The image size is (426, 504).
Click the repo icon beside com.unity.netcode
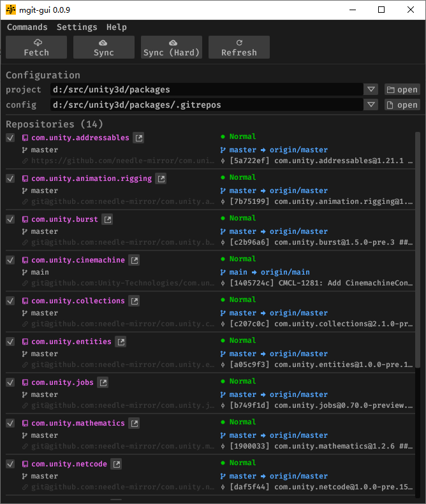(x=25, y=464)
